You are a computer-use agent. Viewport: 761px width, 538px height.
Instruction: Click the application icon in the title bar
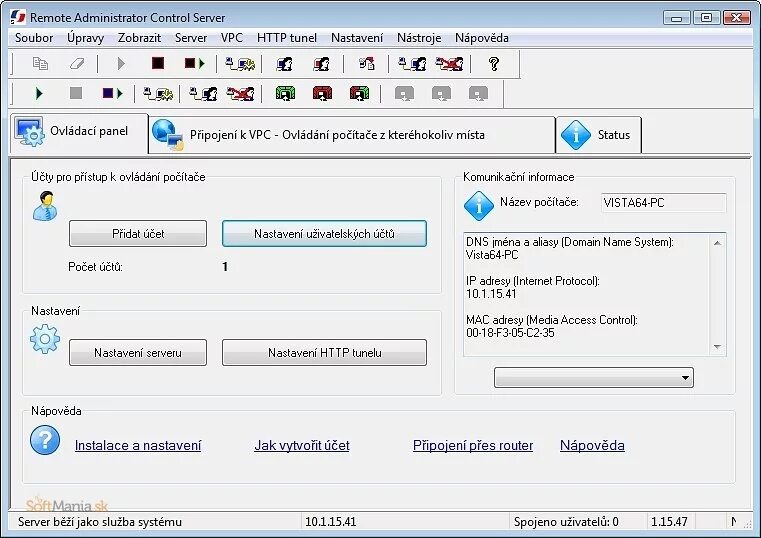point(17,17)
